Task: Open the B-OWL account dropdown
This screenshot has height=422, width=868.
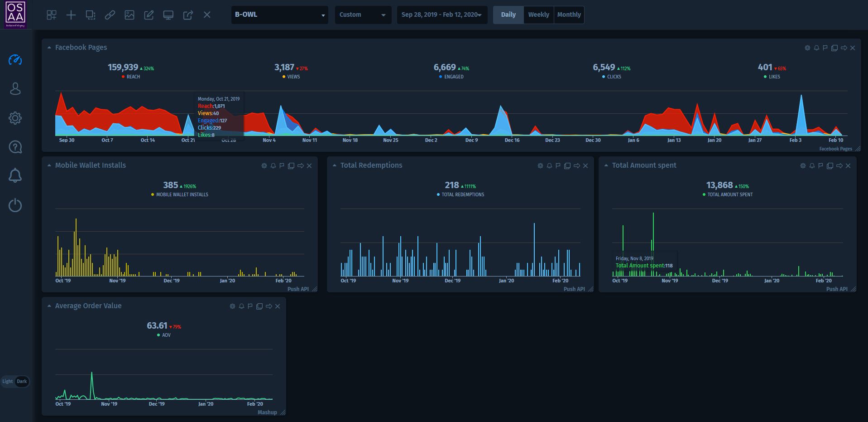Action: click(x=279, y=15)
